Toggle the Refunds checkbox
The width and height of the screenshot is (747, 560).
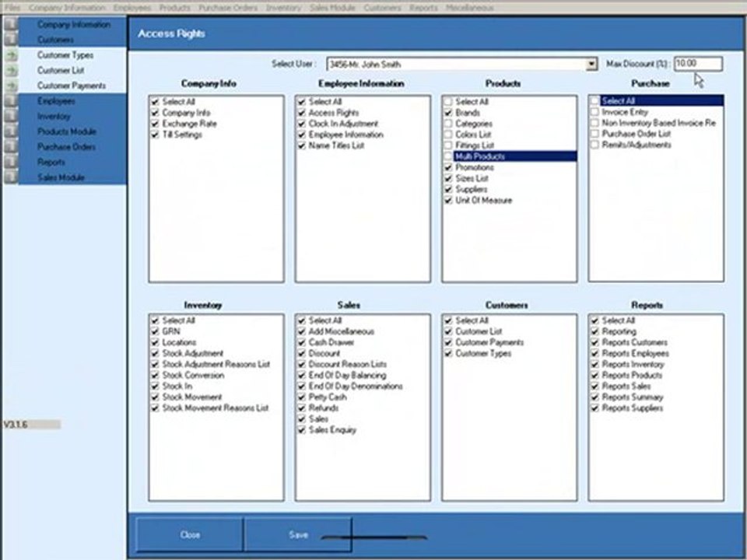(x=302, y=408)
